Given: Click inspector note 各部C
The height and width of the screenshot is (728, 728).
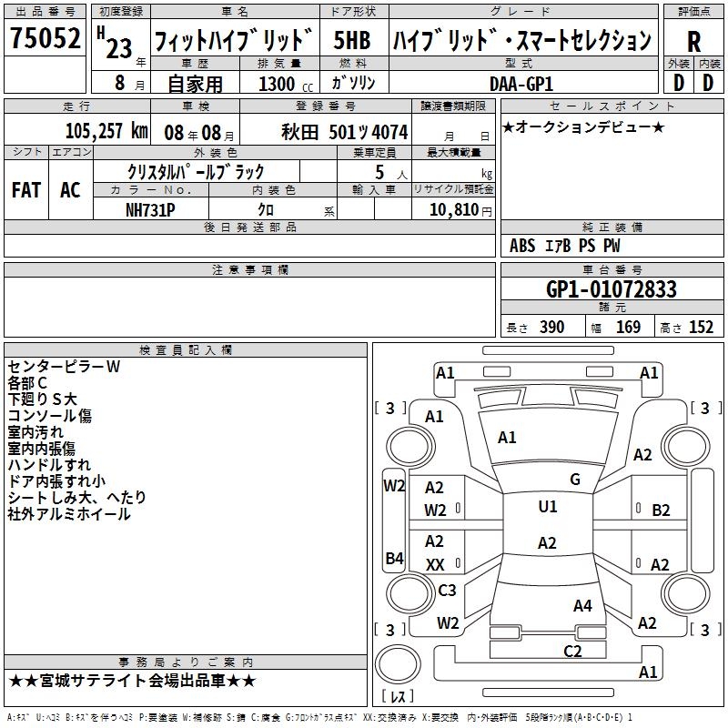Looking at the screenshot, I should coord(27,383).
